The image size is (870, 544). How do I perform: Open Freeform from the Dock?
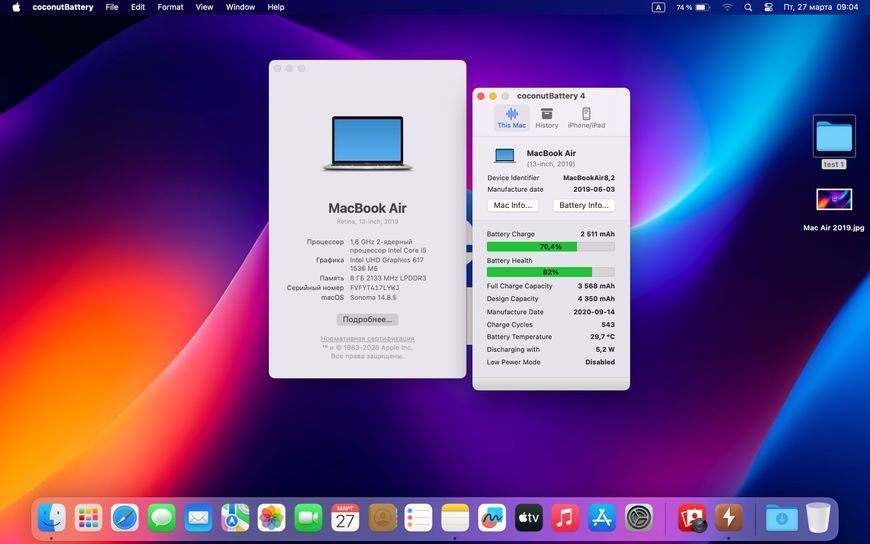click(x=492, y=518)
